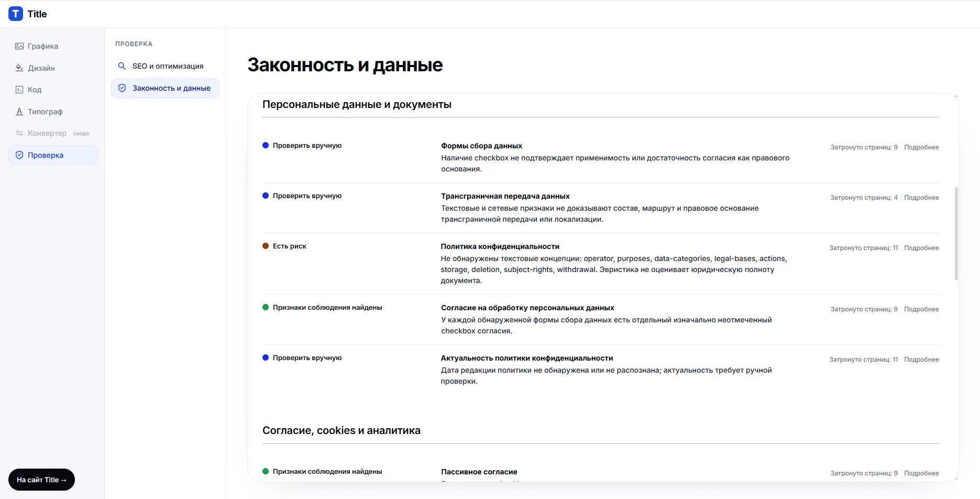Click the shield icon beside Законность и данные
This screenshot has width=980, height=499.
(x=122, y=88)
